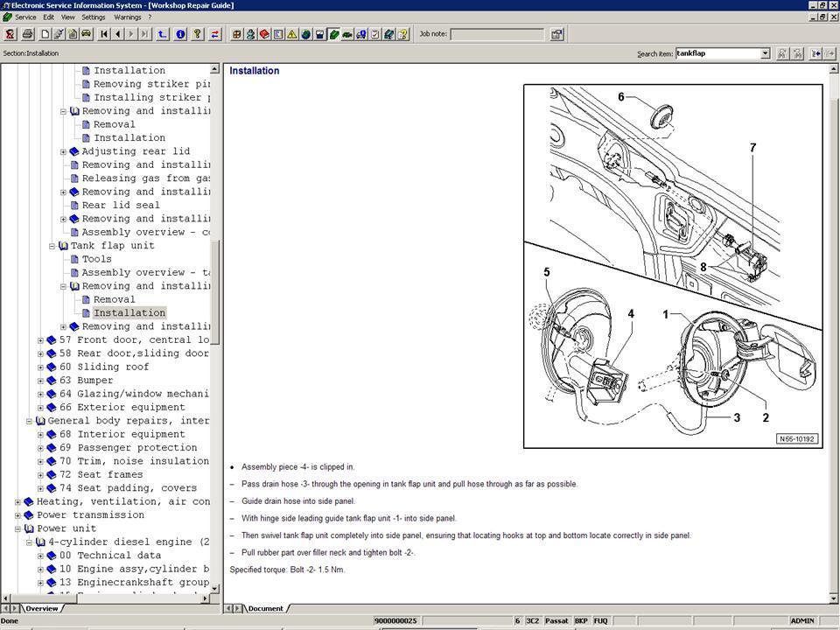Click the yellow warning triangle icon
This screenshot has width=840, height=630.
point(291,34)
